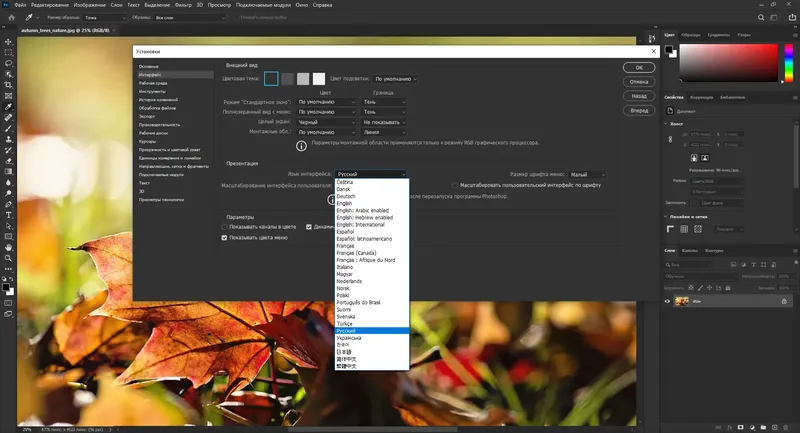Image resolution: width=800 pixels, height=433 pixels.
Task: Open 'Режим Стандартное окно' color dropdown
Action: (x=327, y=102)
